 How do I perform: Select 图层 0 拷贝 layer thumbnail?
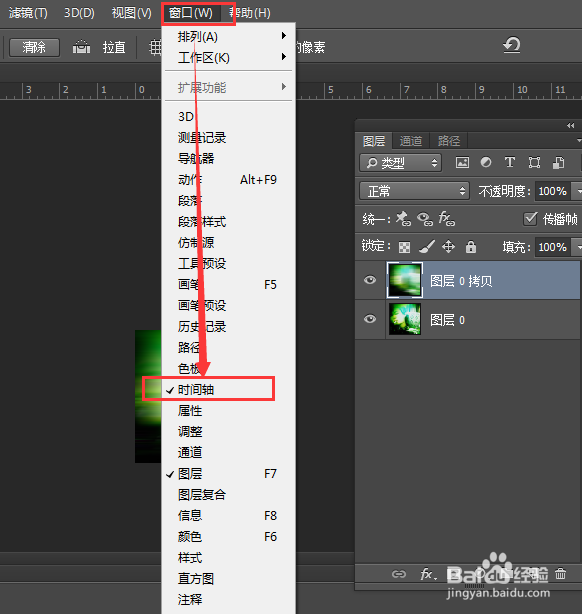point(405,280)
